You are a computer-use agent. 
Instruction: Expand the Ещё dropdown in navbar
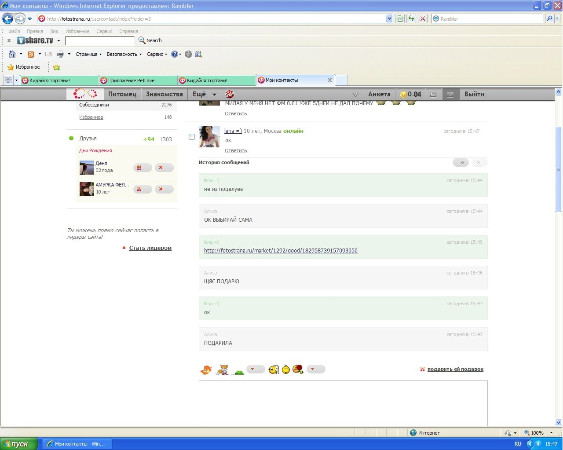click(204, 94)
